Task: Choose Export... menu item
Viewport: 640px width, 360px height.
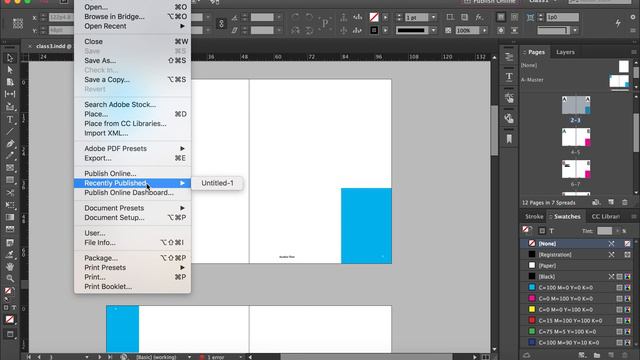Action: (132, 158)
